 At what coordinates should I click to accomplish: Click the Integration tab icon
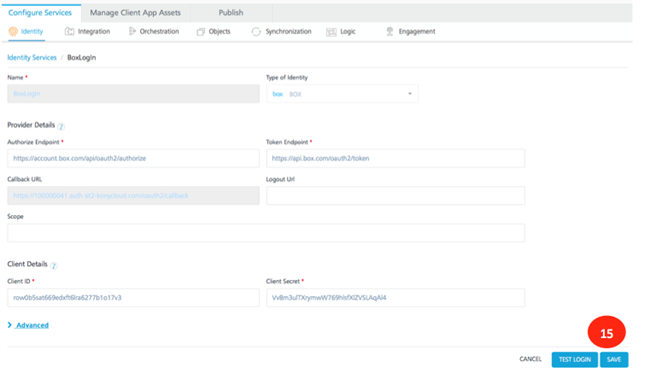(x=69, y=31)
